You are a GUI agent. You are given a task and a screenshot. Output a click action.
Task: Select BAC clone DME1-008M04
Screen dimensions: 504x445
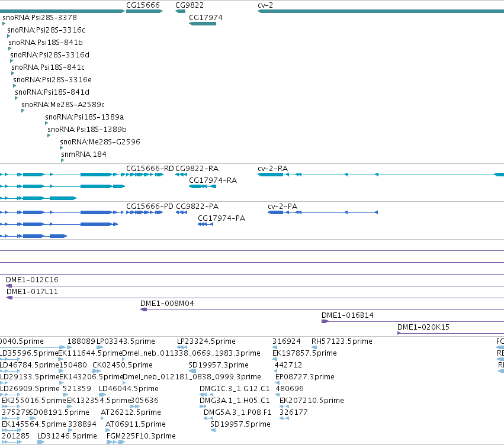[167, 304]
